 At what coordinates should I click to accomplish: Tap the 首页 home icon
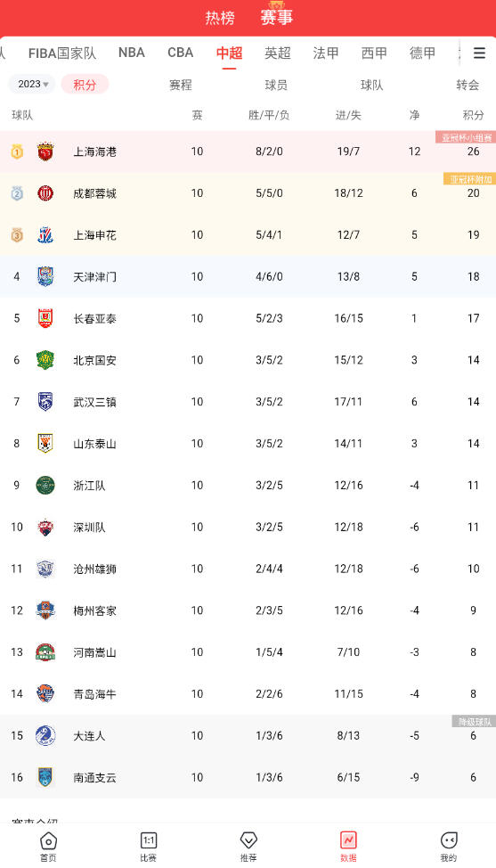tap(48, 841)
